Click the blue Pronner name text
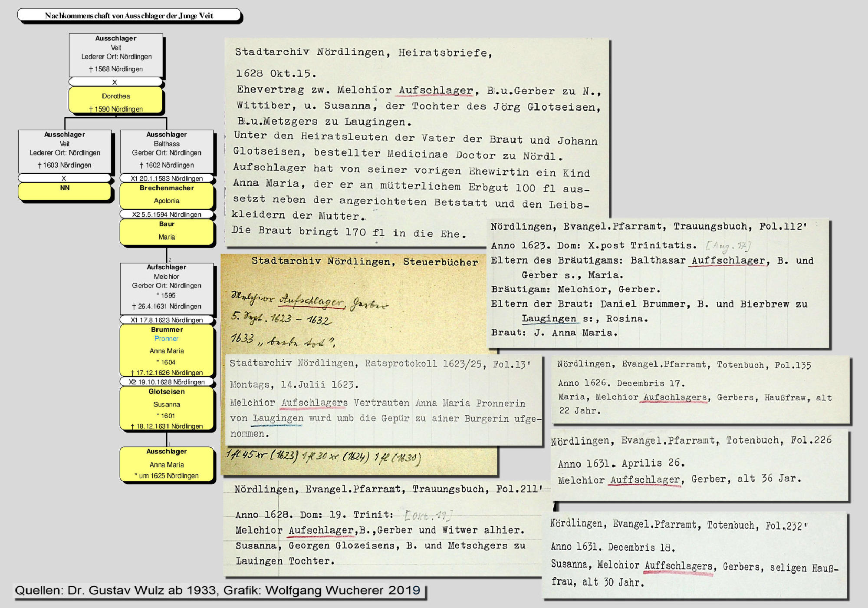868x608 pixels. click(166, 339)
